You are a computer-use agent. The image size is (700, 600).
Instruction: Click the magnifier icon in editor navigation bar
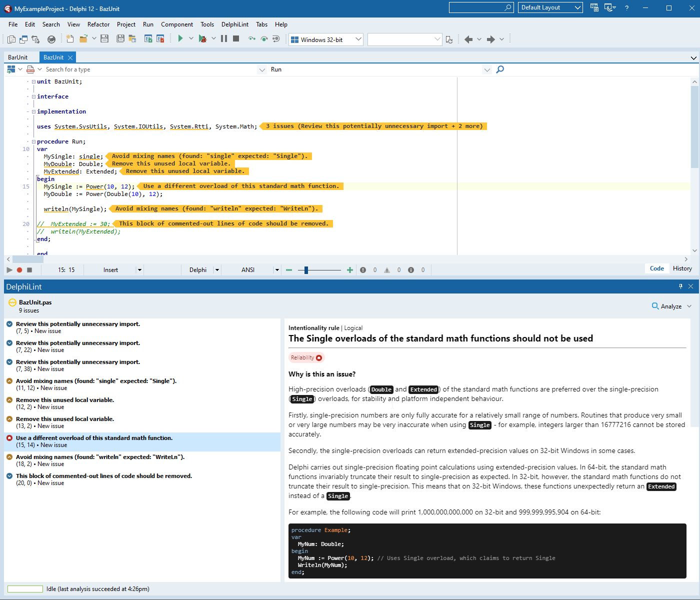(x=500, y=69)
